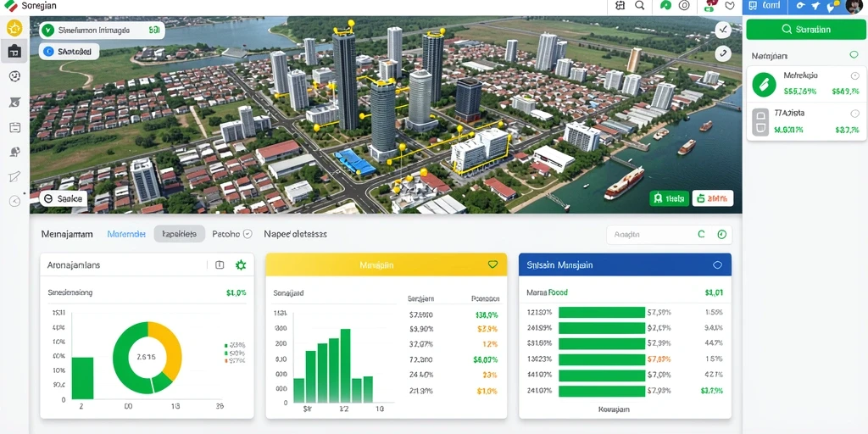Click 'Koraajam' text at blue card bottom
The height and width of the screenshot is (434, 868).
[614, 409]
